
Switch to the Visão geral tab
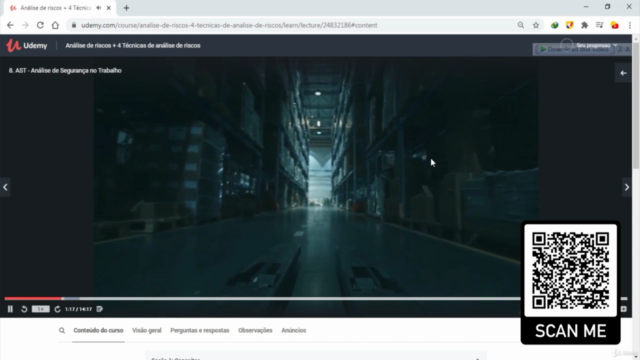(x=147, y=330)
